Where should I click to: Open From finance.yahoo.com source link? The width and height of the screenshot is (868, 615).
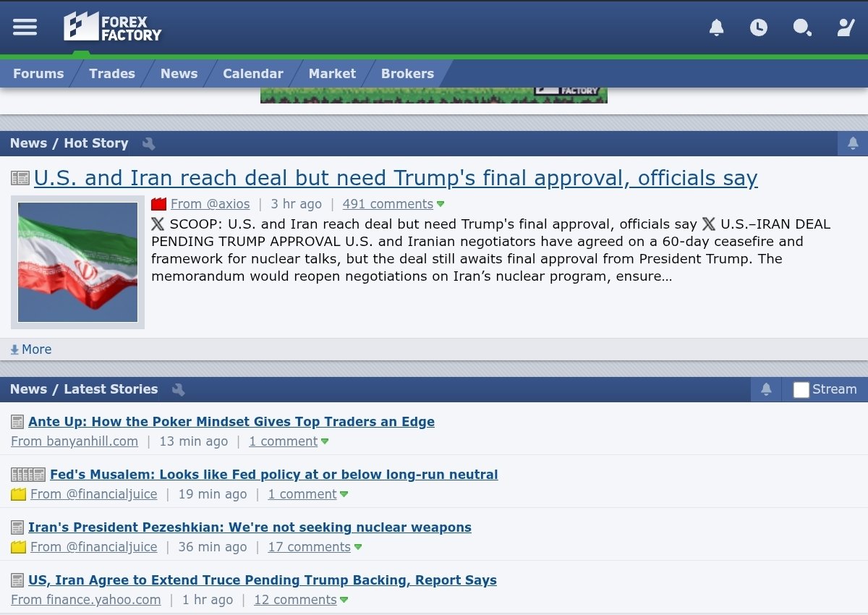tap(86, 600)
